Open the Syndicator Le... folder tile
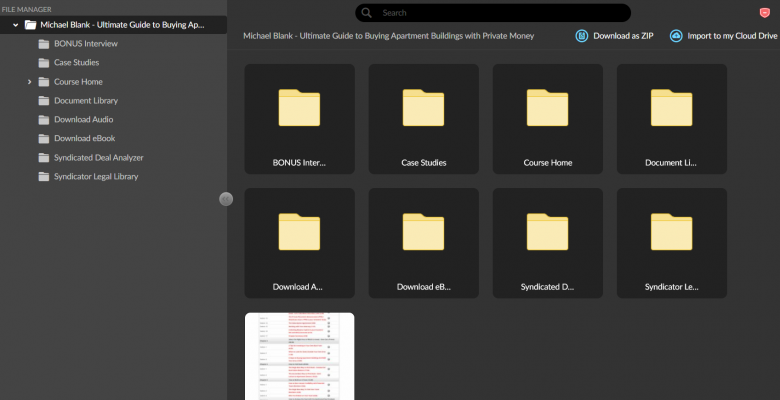 (672, 243)
